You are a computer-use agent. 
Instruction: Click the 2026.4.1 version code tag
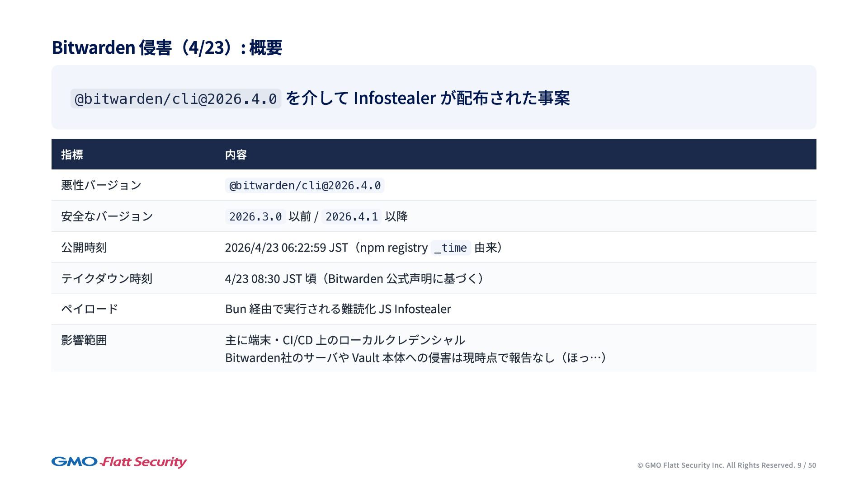pos(351,216)
